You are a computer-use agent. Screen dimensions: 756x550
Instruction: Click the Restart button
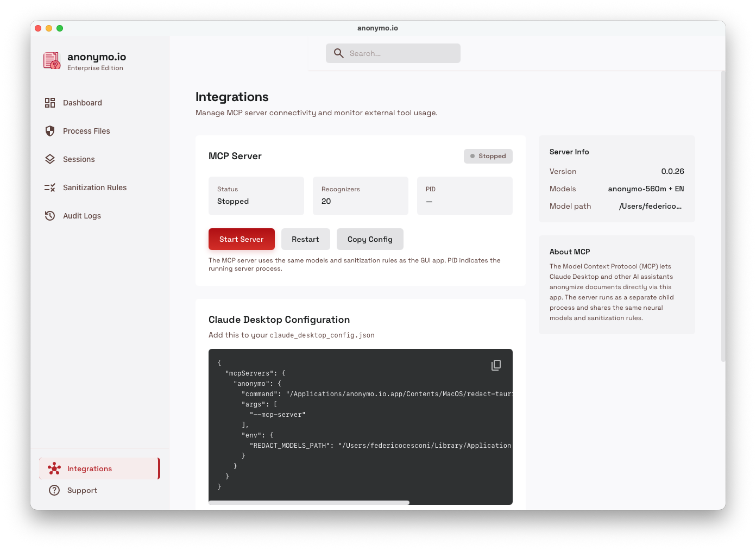[306, 239]
